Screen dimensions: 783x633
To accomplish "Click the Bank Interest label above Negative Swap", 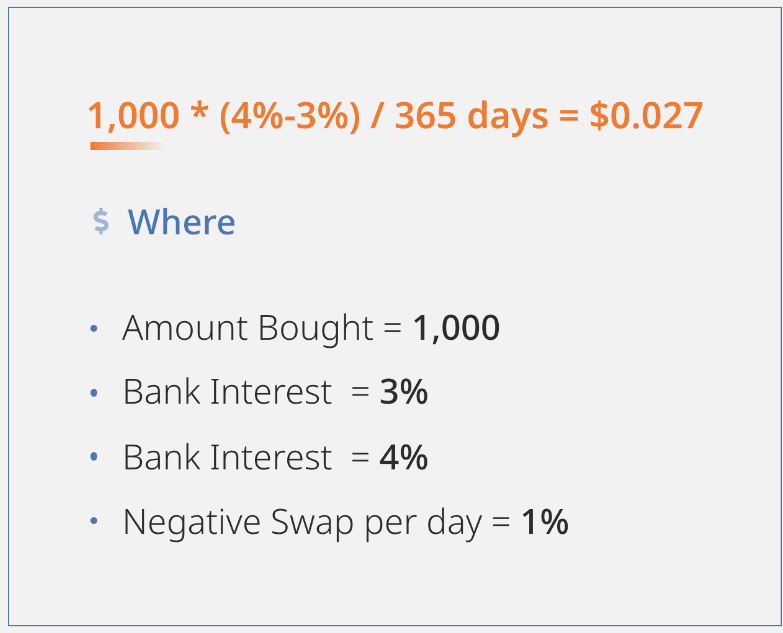I will [x=227, y=457].
